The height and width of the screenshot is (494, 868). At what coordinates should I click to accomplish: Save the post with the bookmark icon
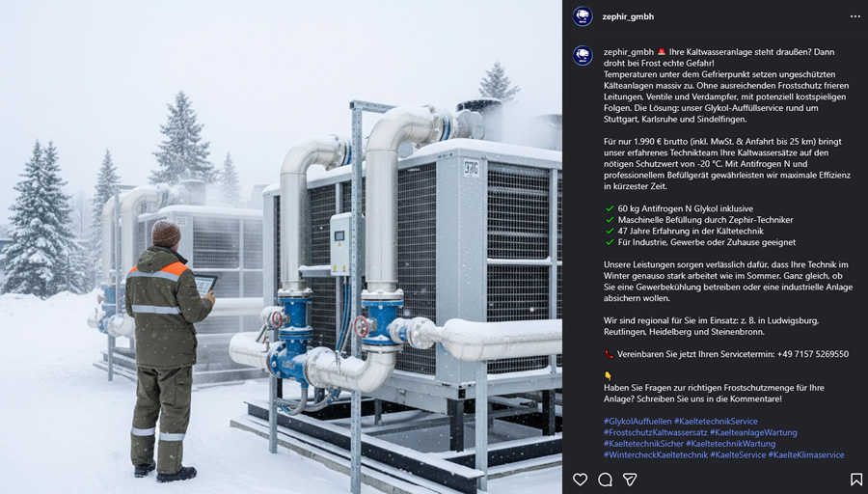pyautogui.click(x=855, y=479)
